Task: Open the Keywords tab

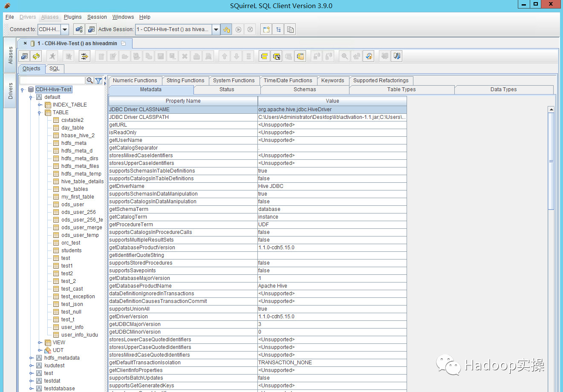Action: point(333,81)
